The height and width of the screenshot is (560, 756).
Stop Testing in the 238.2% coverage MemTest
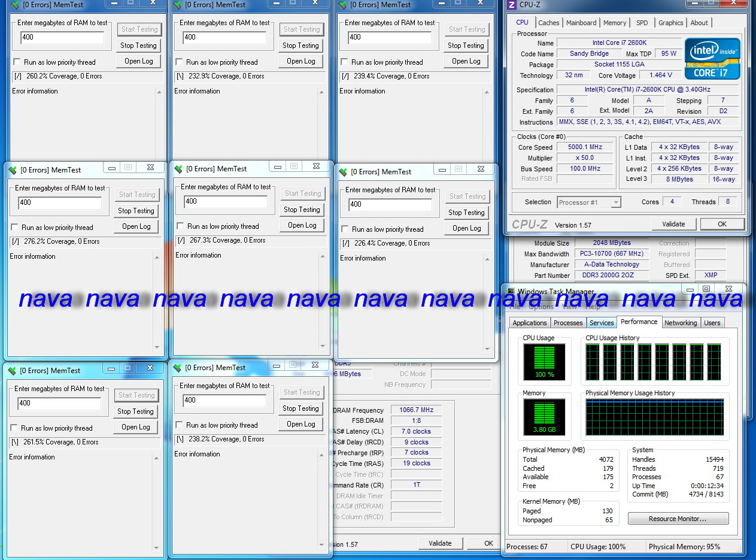(300, 408)
